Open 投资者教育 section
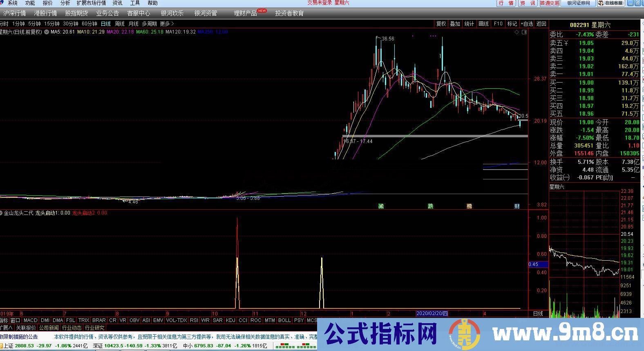Screen dimensions: 644x351 [289, 13]
